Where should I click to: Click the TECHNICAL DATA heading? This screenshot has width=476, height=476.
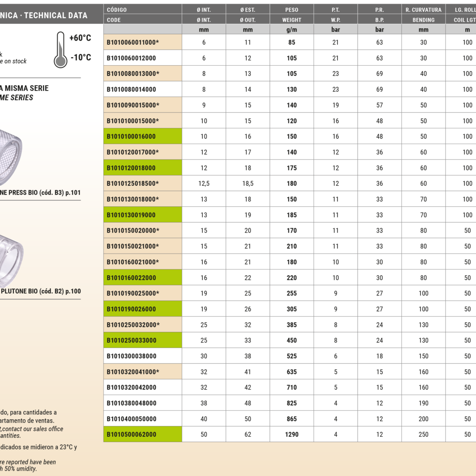56,15
